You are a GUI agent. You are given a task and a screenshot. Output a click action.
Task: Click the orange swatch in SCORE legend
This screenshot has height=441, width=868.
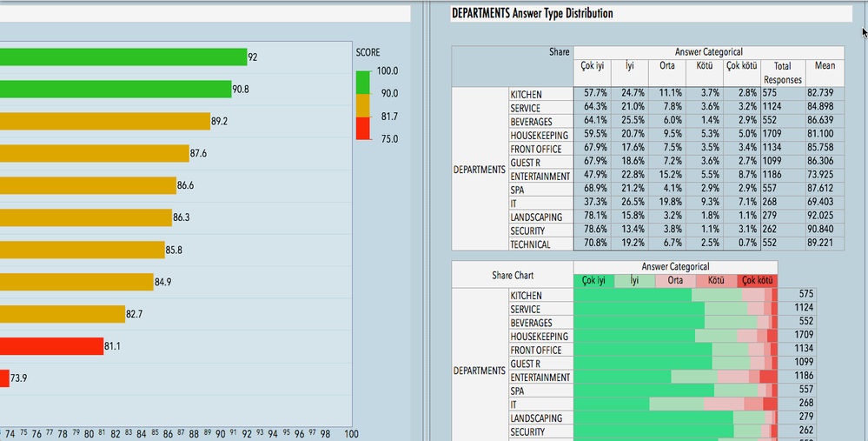(362, 105)
